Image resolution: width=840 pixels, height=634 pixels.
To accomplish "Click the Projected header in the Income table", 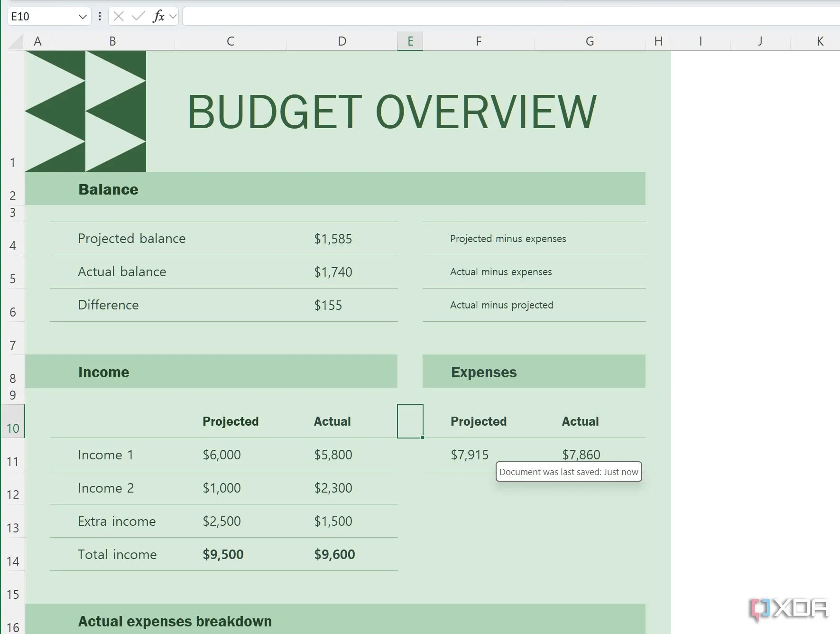I will tap(231, 421).
